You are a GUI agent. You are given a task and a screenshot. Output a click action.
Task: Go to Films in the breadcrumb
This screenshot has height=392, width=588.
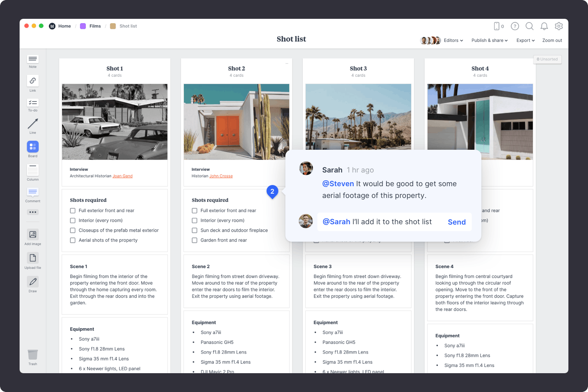[x=94, y=26]
